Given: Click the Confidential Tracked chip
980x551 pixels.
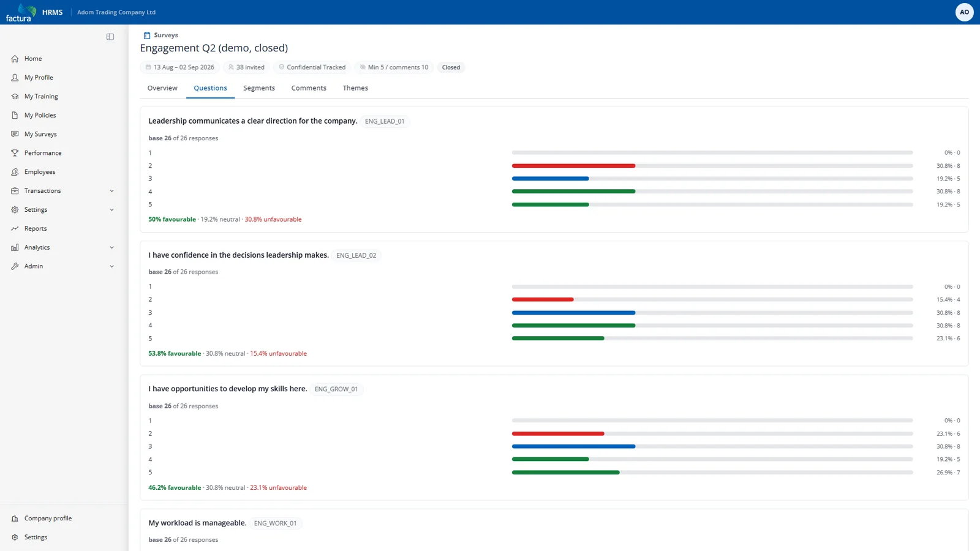Looking at the screenshot, I should (312, 67).
